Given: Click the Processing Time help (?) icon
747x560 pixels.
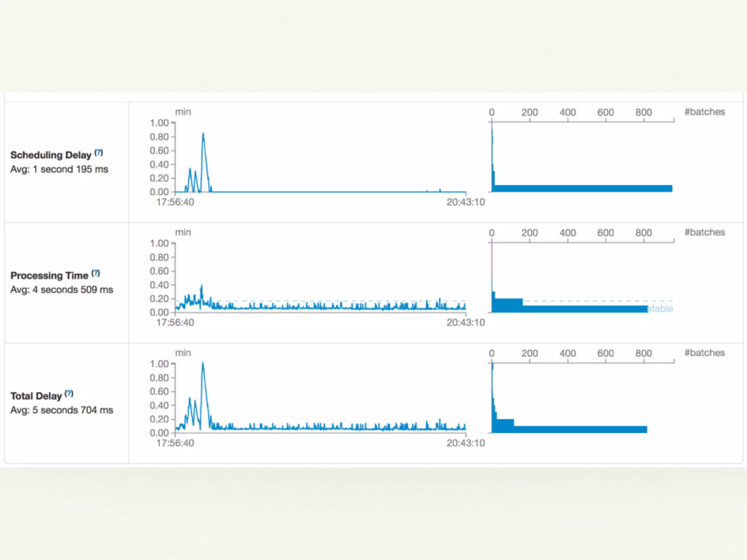Looking at the screenshot, I should tap(96, 273).
